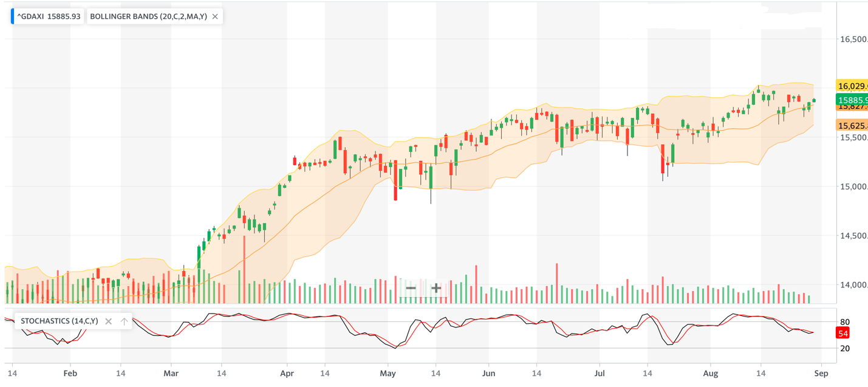Click the 15,500 price axis label
The height and width of the screenshot is (387, 868).
(x=853, y=138)
